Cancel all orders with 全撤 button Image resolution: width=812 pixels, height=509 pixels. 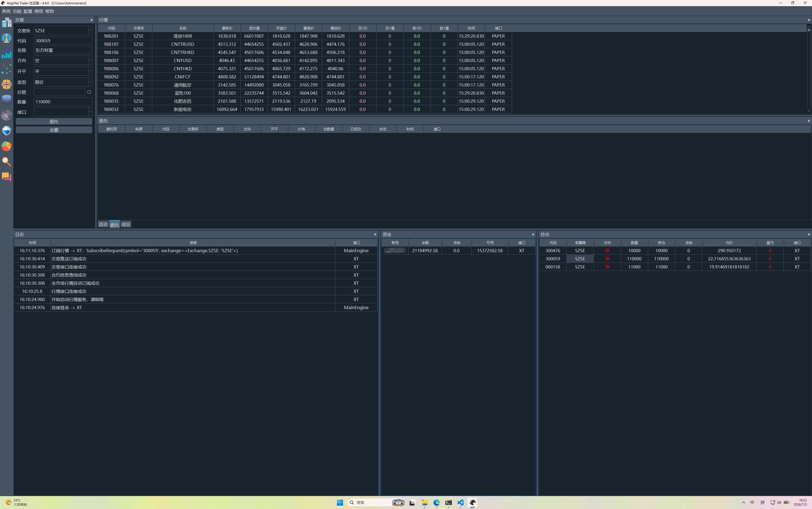(54, 130)
